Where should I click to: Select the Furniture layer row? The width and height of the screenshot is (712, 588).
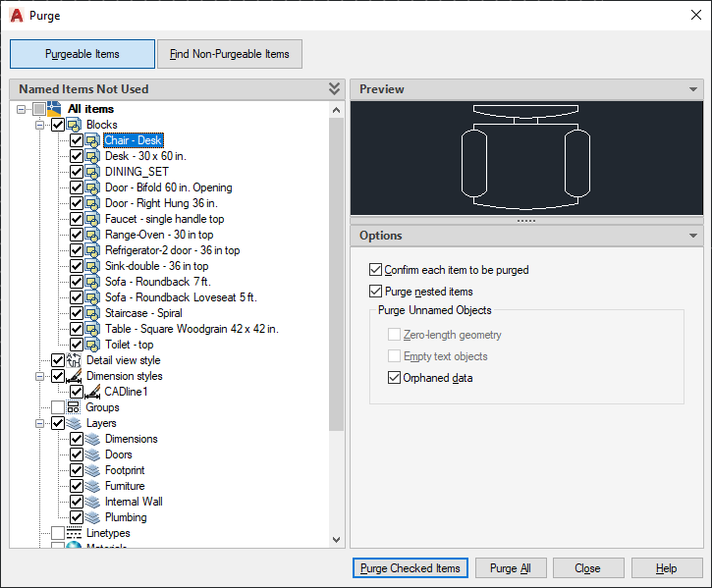[x=125, y=486]
